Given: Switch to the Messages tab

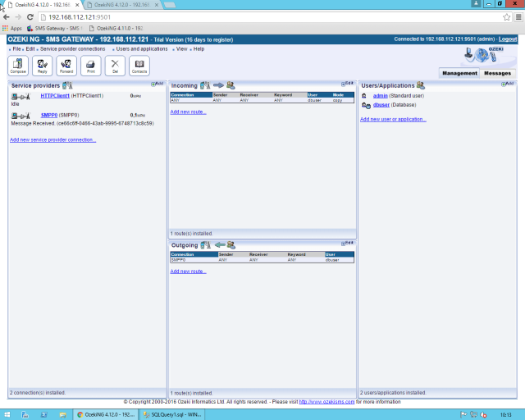Looking at the screenshot, I should [498, 73].
